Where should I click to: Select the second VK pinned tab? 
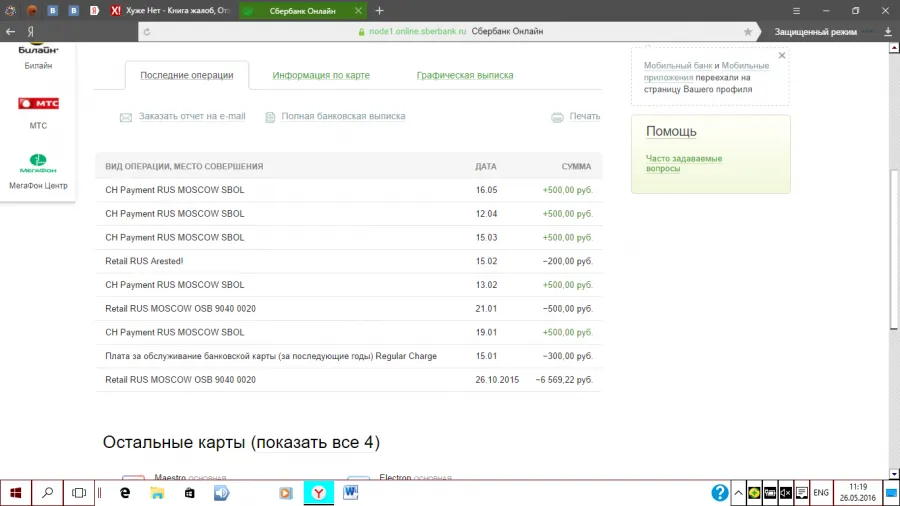tap(73, 10)
